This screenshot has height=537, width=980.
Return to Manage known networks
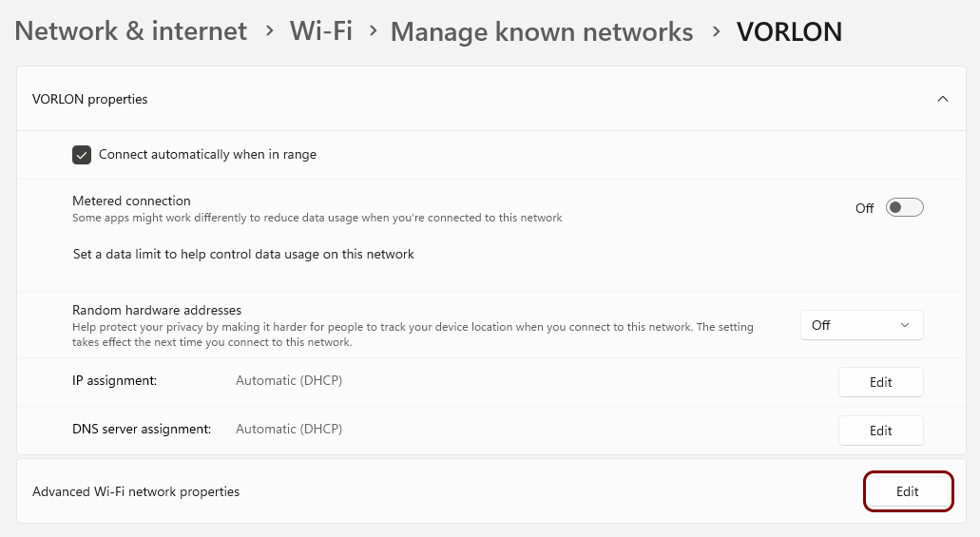(542, 31)
